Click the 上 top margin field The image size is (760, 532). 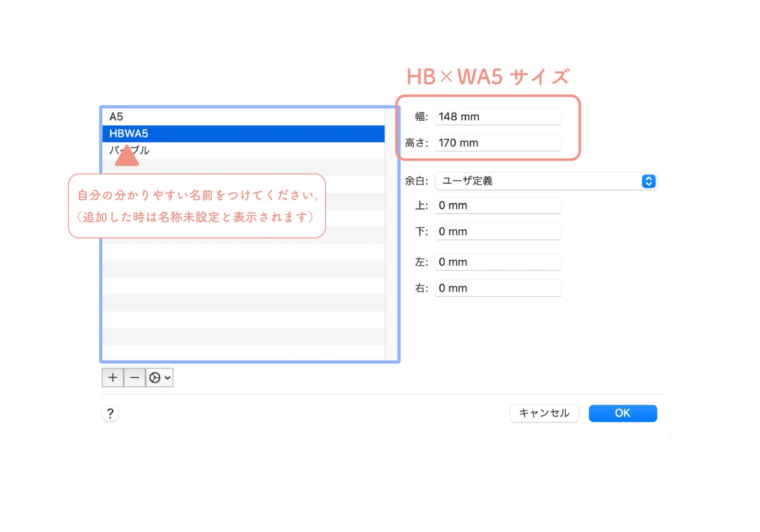[498, 205]
